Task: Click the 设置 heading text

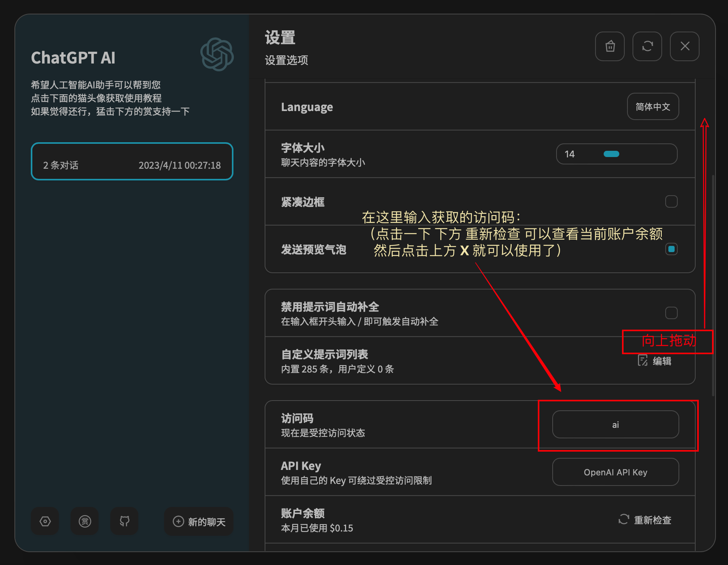Action: 280,38
